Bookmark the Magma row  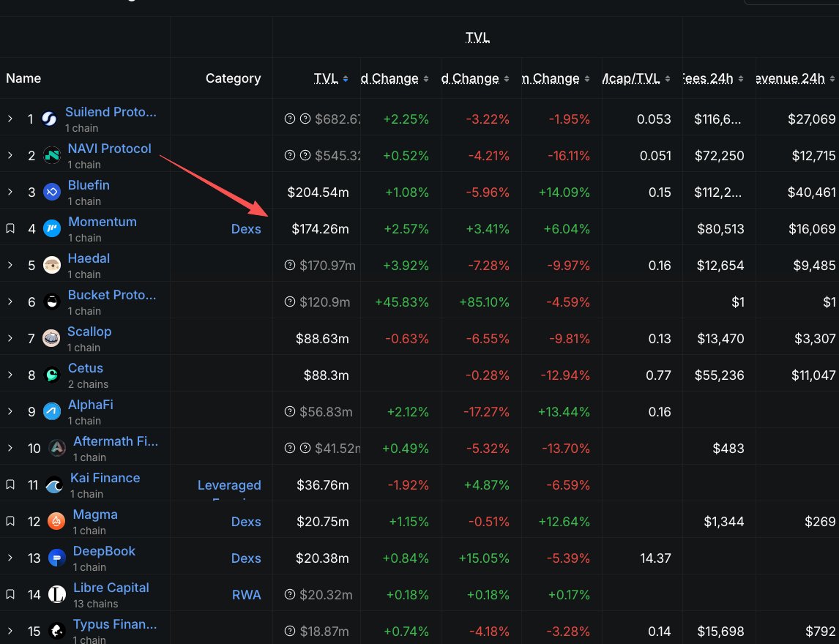[10, 522]
